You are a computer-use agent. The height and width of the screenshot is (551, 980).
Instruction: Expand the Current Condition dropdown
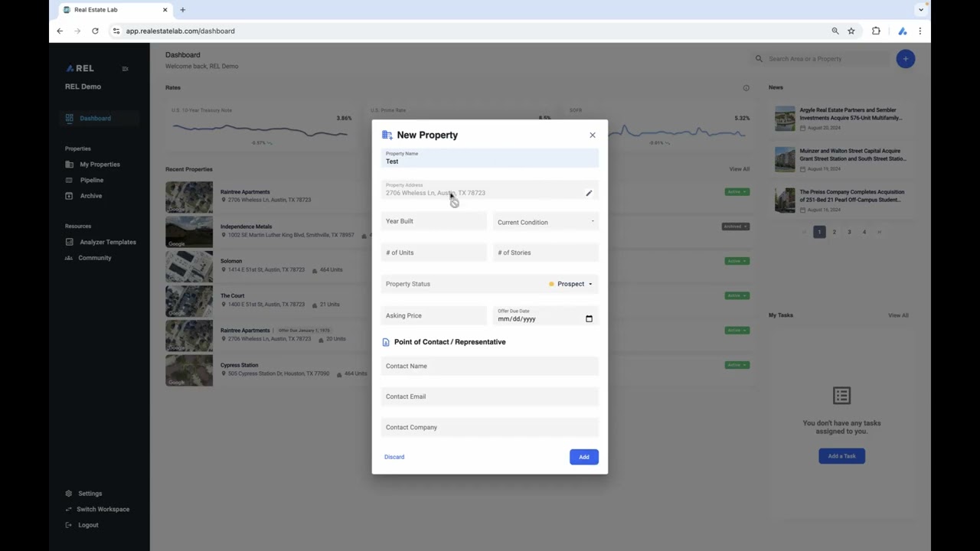tap(545, 222)
